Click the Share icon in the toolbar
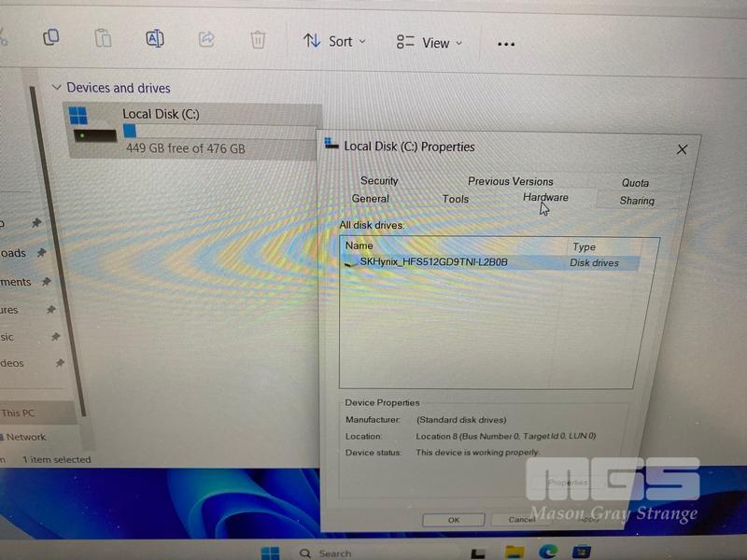Viewport: 747px width, 560px height. 206,39
